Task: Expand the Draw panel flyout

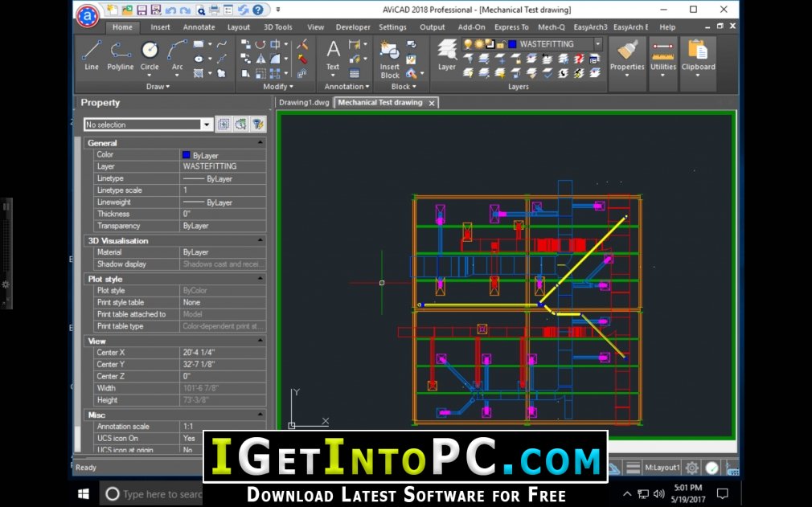Action: [x=158, y=87]
